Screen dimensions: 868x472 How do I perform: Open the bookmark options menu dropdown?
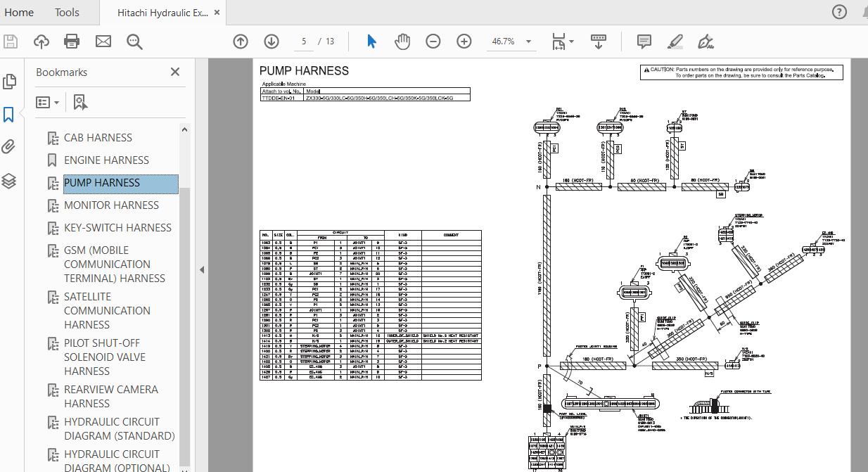click(48, 102)
